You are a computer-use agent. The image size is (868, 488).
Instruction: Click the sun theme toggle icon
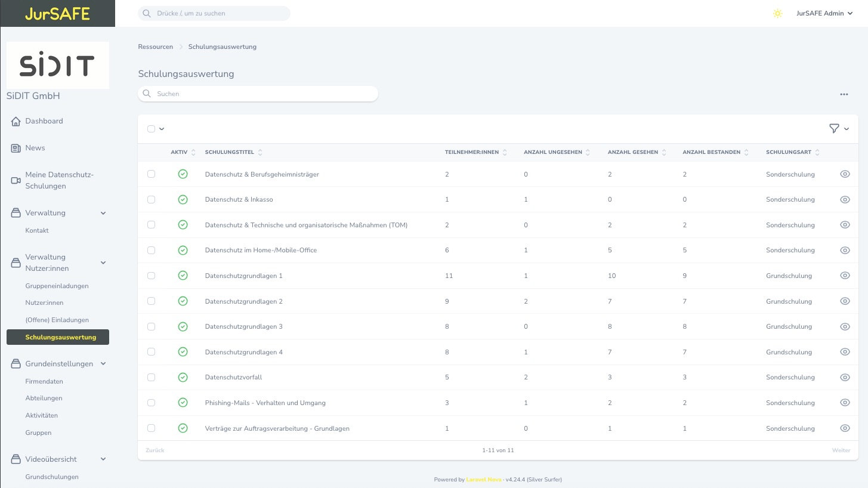(777, 13)
